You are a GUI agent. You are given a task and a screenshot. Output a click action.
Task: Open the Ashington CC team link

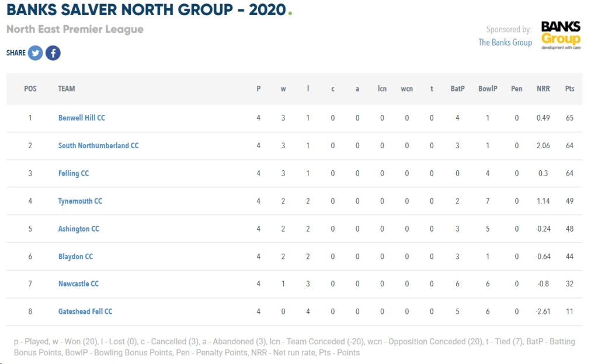pos(79,229)
